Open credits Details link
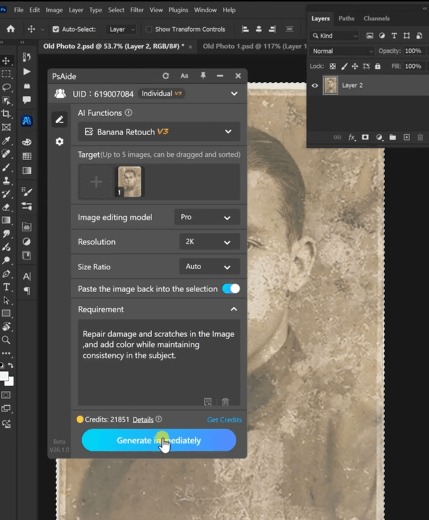Image resolution: width=429 pixels, height=520 pixels. [x=143, y=420]
